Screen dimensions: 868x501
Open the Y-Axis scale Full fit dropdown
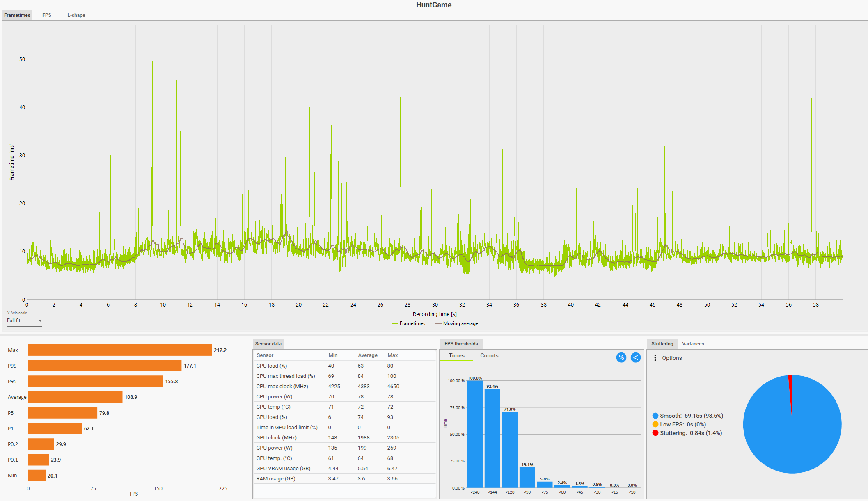pos(24,320)
